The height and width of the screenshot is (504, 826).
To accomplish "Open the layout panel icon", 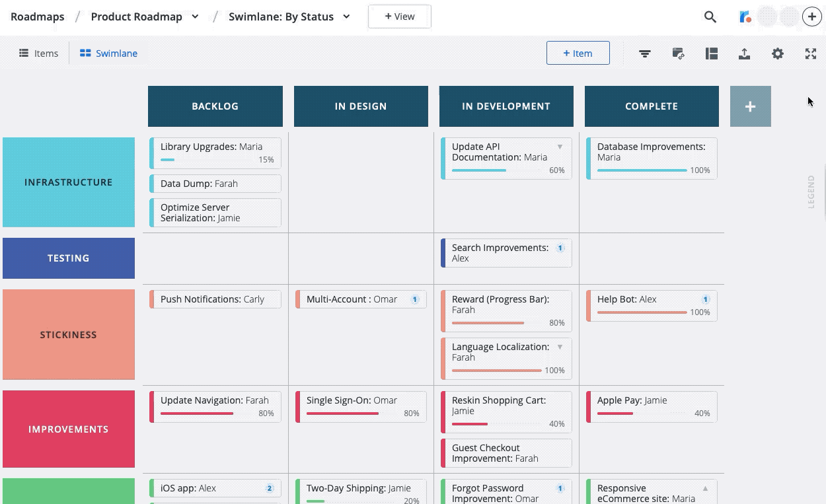I will click(712, 54).
